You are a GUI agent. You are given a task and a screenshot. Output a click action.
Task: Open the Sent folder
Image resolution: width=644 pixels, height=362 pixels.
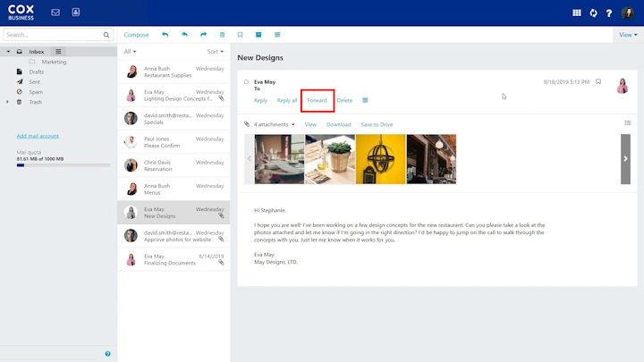(35, 81)
